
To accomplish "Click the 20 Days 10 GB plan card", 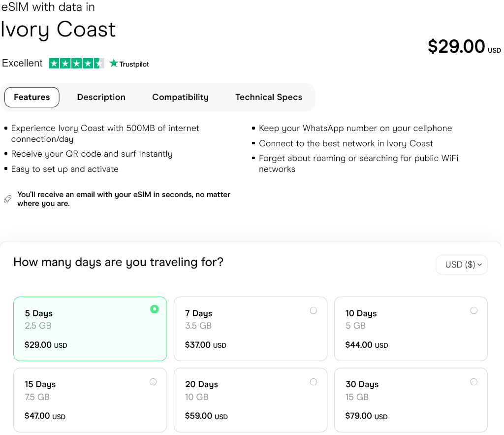I will [251, 400].
